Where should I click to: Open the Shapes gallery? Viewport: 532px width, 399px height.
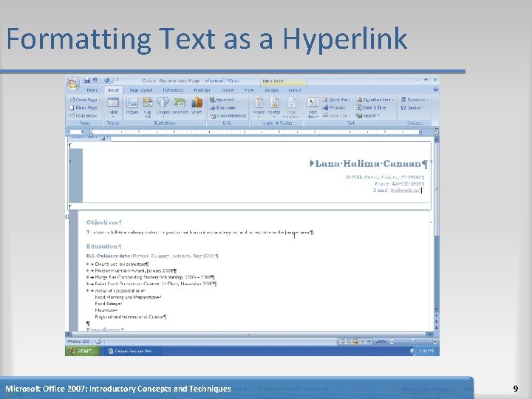click(163, 107)
